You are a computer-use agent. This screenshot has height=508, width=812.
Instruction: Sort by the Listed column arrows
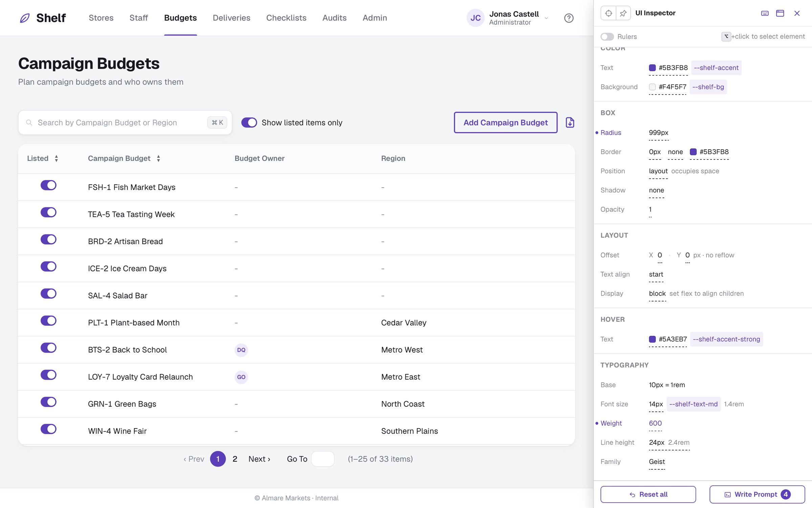(x=57, y=158)
